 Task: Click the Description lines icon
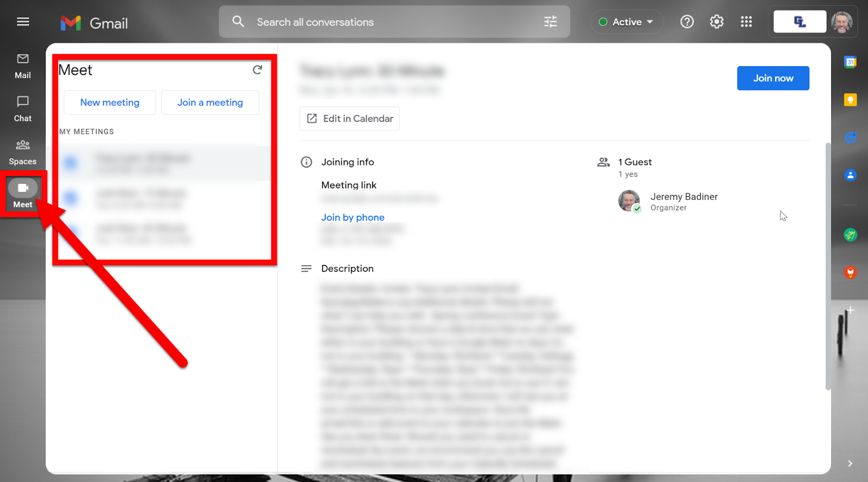[x=307, y=268]
